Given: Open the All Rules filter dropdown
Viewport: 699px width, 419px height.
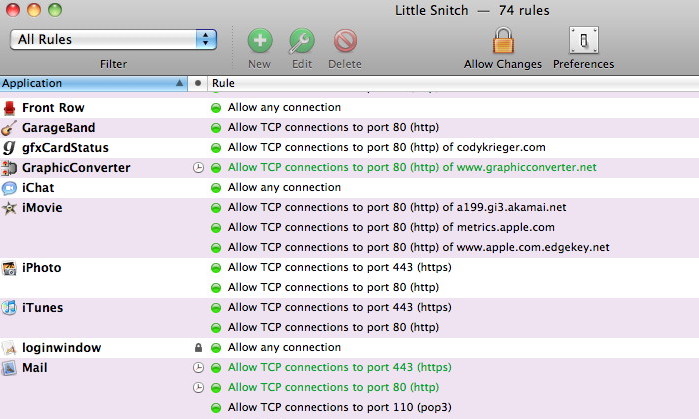Looking at the screenshot, I should 113,39.
